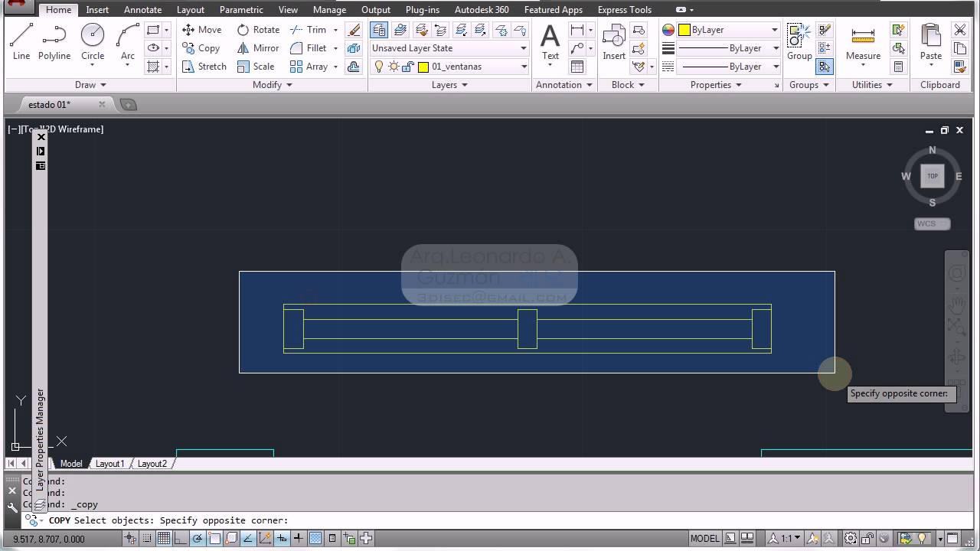The width and height of the screenshot is (980, 551).
Task: Click the Offset icon in Modify panel
Action: pyautogui.click(x=354, y=67)
